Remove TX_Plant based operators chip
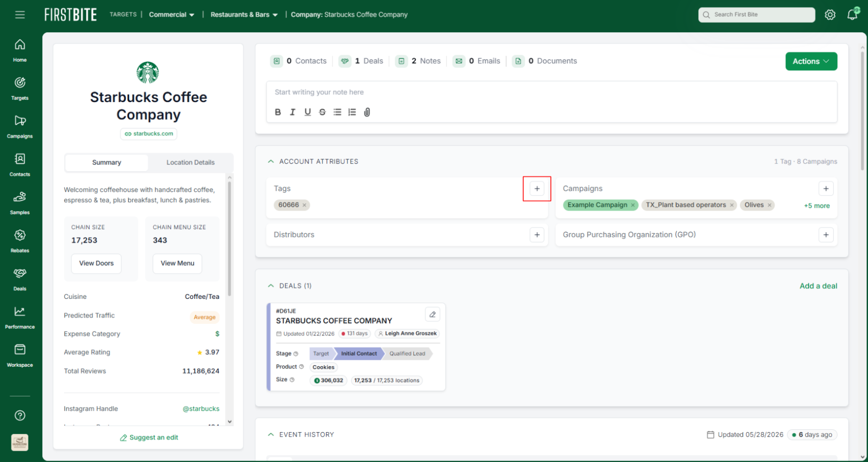868x462 pixels. point(732,205)
